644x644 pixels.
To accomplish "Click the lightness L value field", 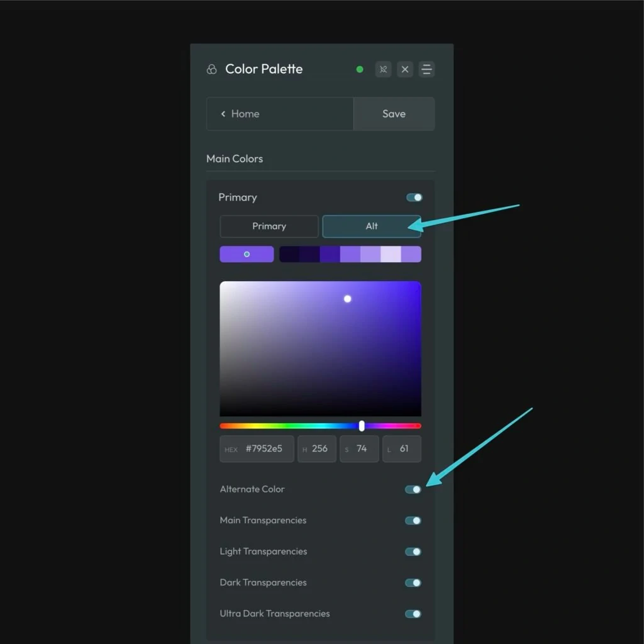I will 403,449.
